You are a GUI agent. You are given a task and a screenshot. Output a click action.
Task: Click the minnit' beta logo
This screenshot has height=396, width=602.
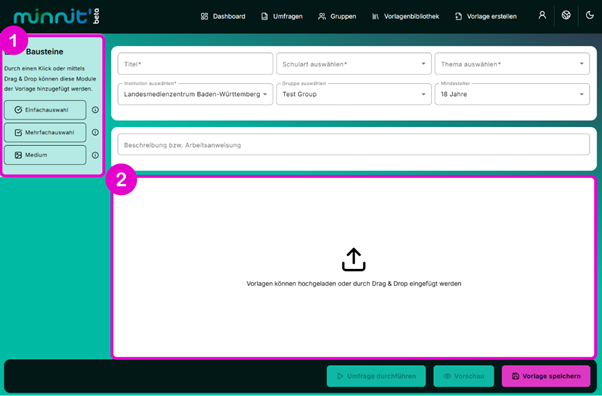pyautogui.click(x=56, y=17)
